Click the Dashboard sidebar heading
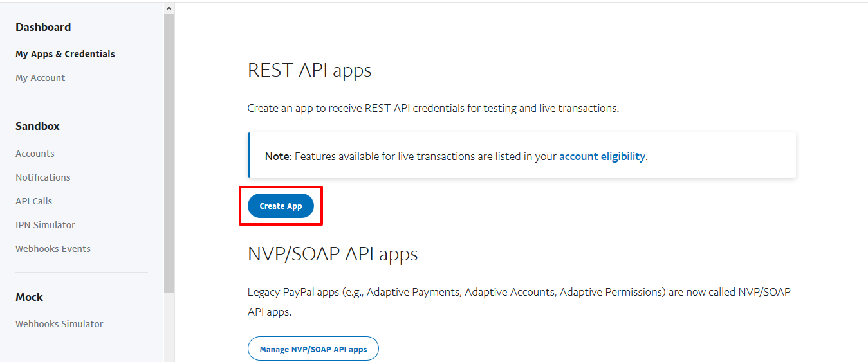Image resolution: width=868 pixels, height=362 pixels. point(43,27)
